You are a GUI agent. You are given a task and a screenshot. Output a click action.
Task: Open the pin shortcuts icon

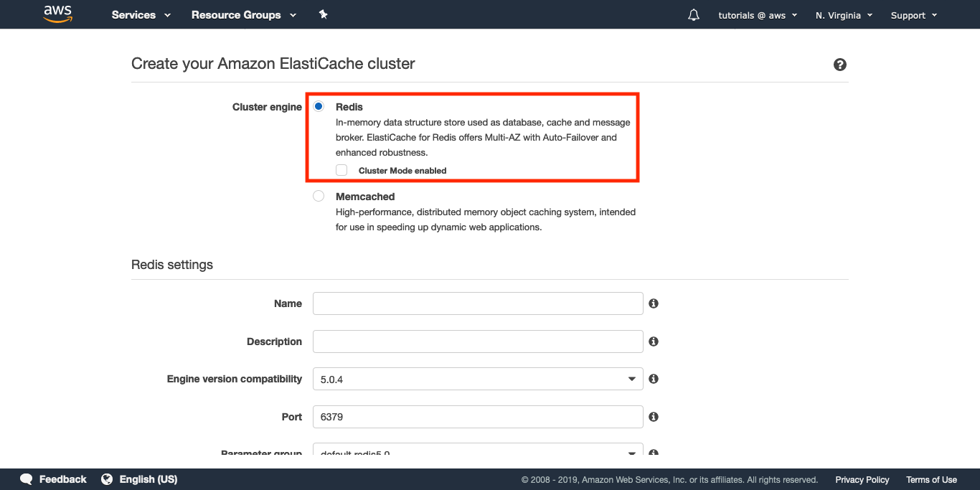click(x=324, y=14)
